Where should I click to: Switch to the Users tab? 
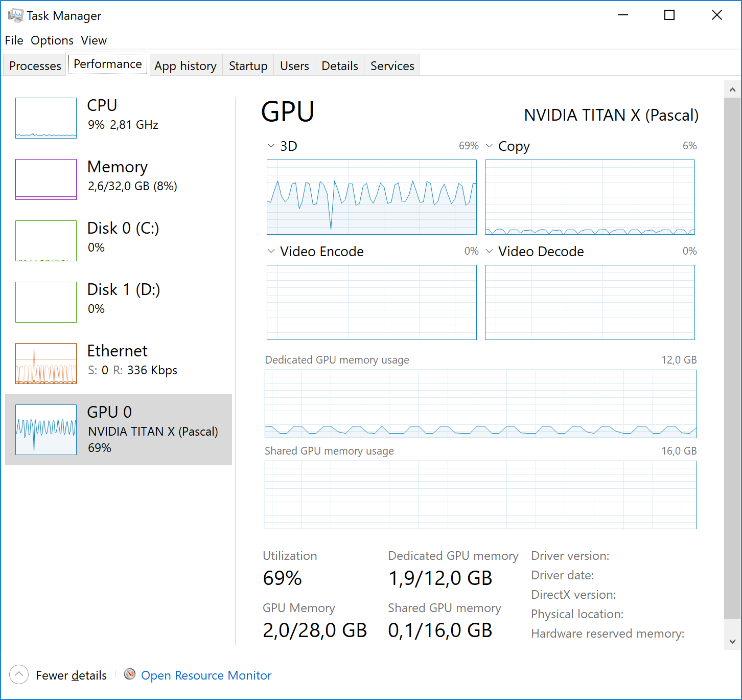pos(294,66)
